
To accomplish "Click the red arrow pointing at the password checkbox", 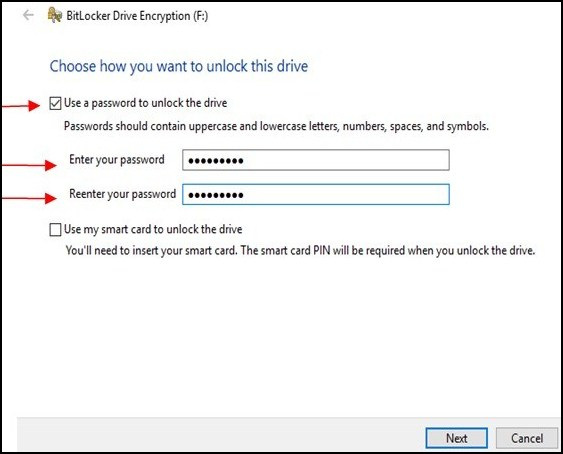I will 22,106.
